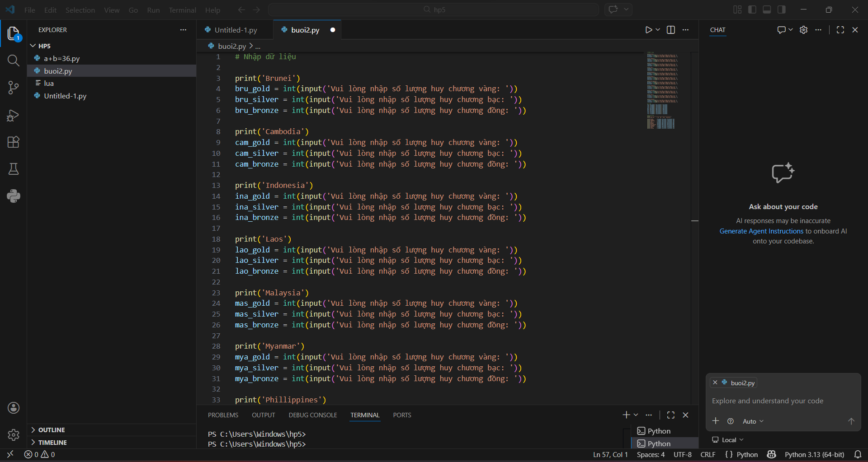This screenshot has width=868, height=462.
Task: Expand the TIMELINE section
Action: [52, 443]
